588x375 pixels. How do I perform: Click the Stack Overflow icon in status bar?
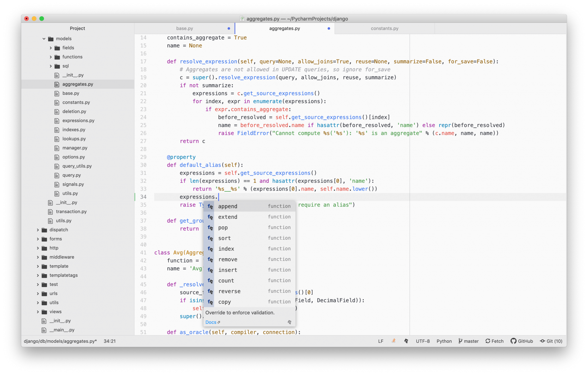393,341
